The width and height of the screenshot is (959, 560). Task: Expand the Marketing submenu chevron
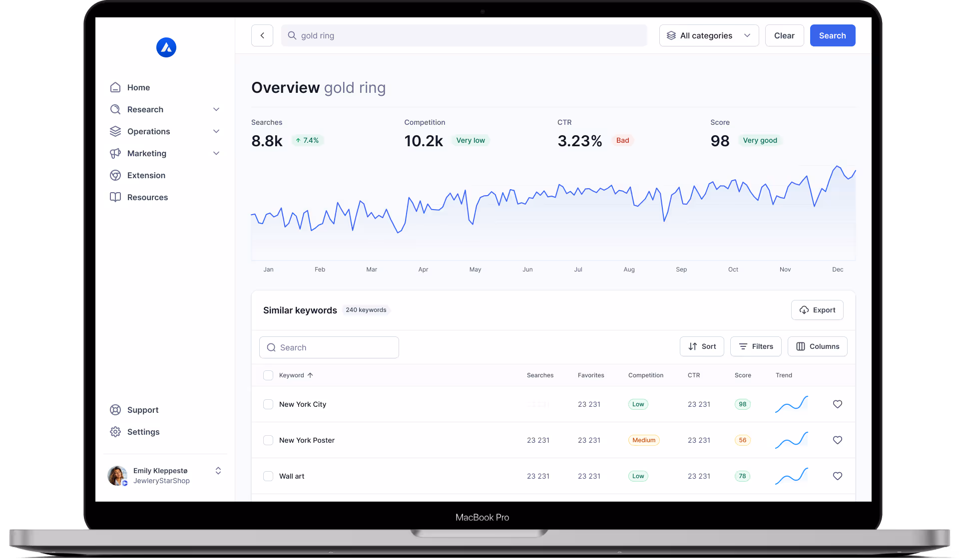pyautogui.click(x=216, y=153)
